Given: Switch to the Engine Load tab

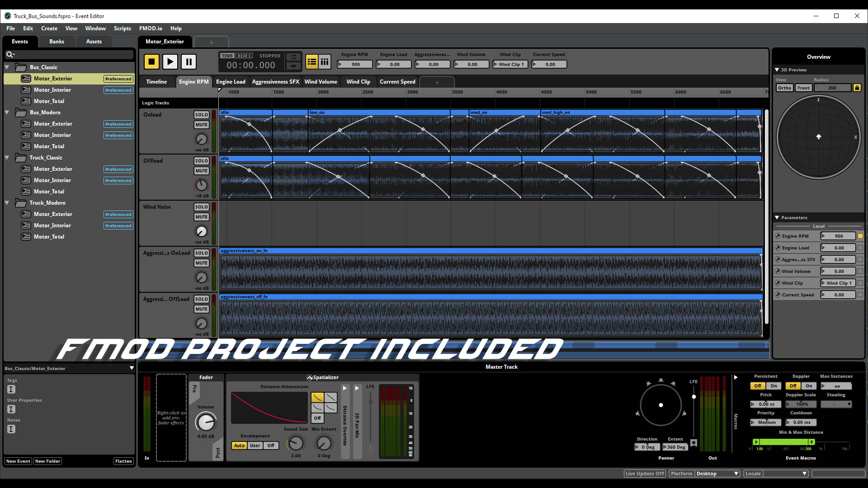Looking at the screenshot, I should [231, 82].
